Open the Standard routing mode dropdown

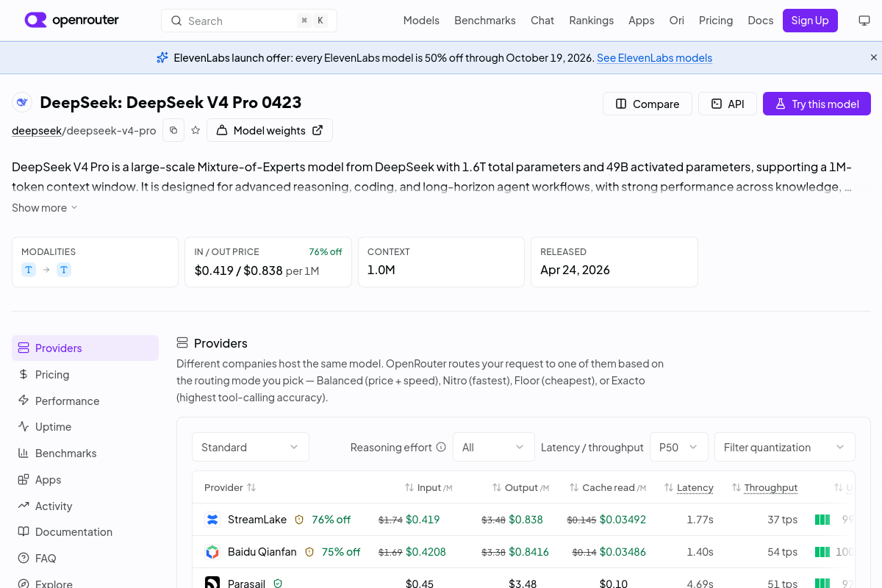pyautogui.click(x=251, y=447)
